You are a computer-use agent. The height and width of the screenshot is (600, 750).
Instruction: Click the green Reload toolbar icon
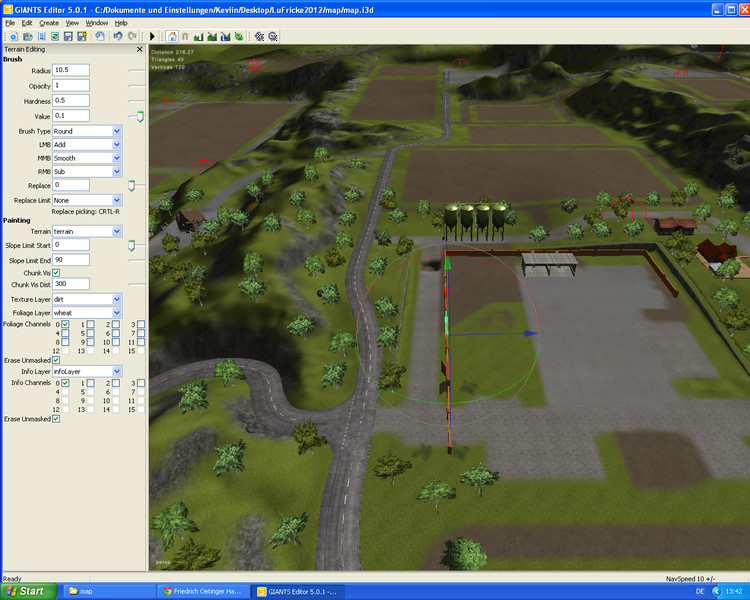pos(55,36)
